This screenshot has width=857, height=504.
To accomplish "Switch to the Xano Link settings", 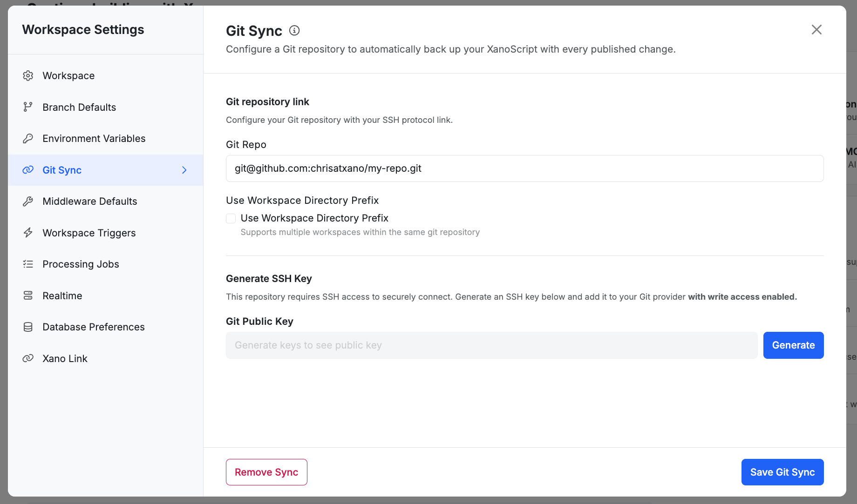I will [65, 358].
